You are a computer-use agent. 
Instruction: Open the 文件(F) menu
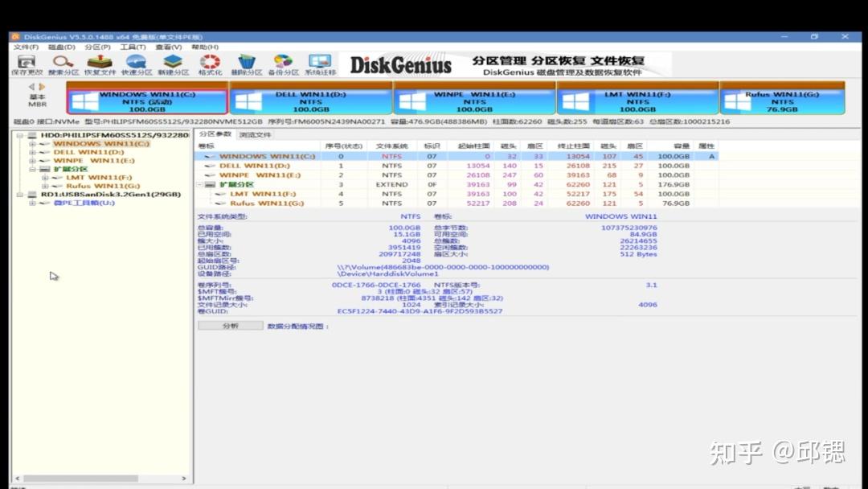pos(26,47)
